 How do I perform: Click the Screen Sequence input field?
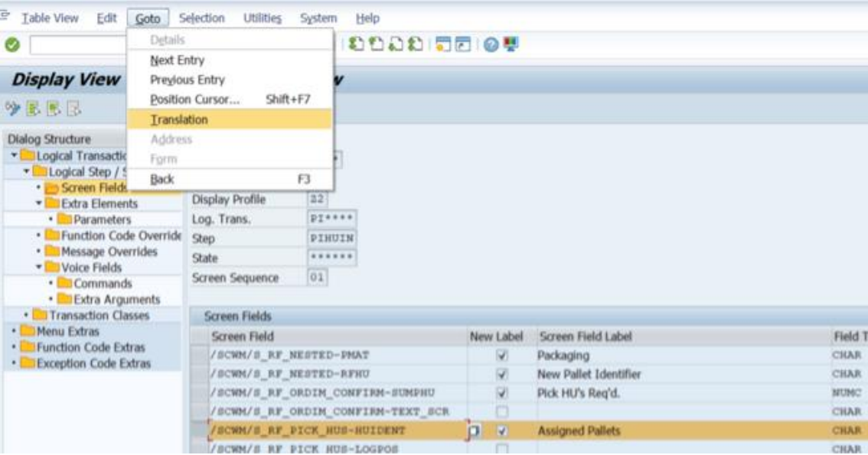click(x=317, y=278)
